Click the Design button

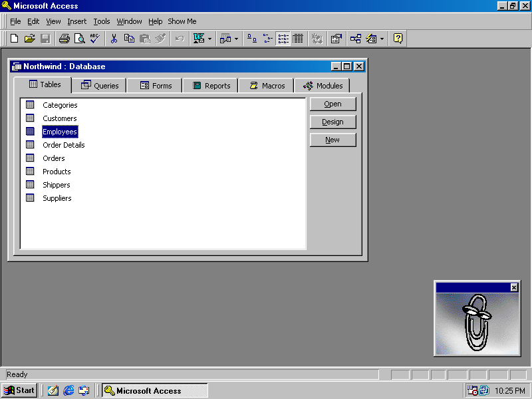pyautogui.click(x=333, y=122)
